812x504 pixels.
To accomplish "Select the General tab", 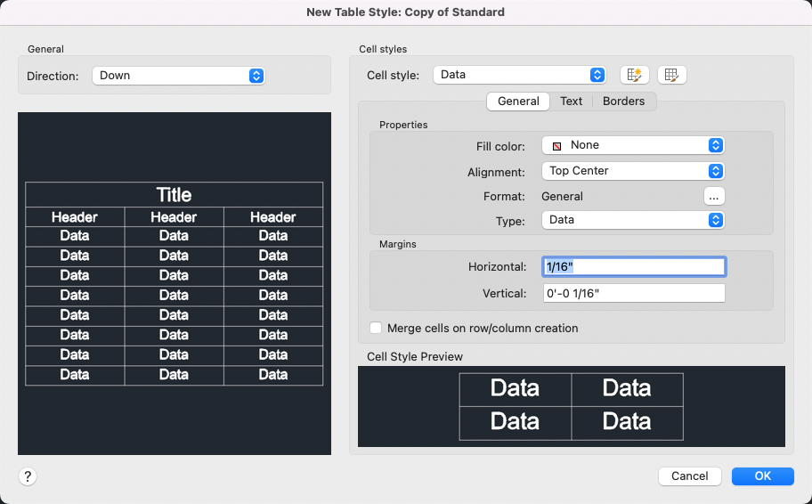I will click(x=518, y=102).
